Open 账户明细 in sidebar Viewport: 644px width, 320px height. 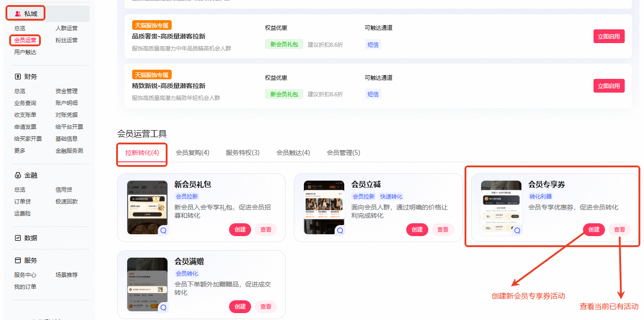(67, 103)
